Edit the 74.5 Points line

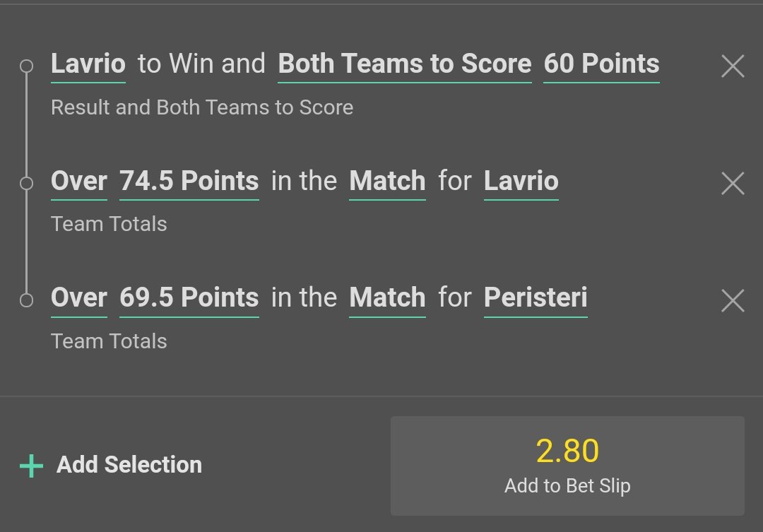coord(189,182)
